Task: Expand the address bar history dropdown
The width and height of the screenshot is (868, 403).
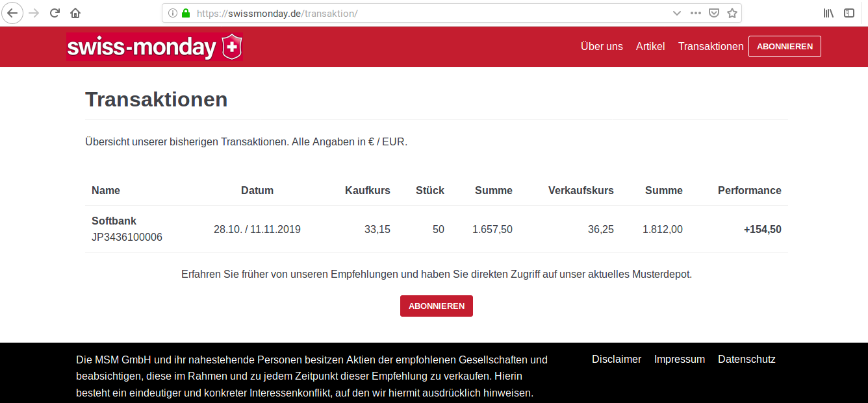Action: tap(677, 13)
